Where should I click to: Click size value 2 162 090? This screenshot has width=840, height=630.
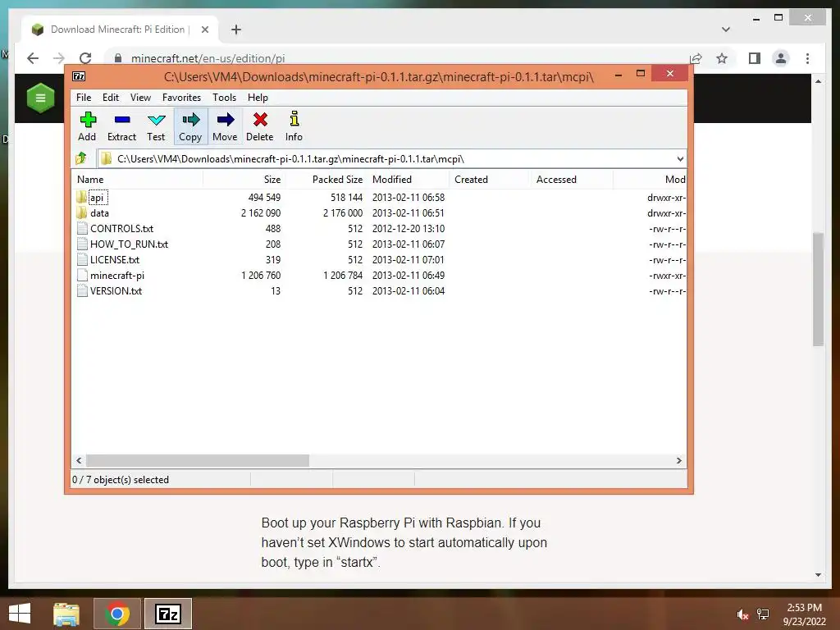261,212
